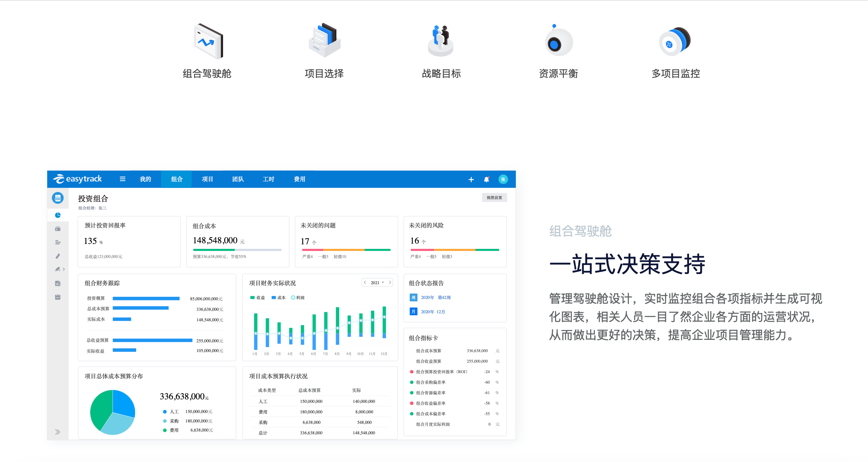Open the notification bell
Screen dimensions: 868x462
(x=486, y=180)
